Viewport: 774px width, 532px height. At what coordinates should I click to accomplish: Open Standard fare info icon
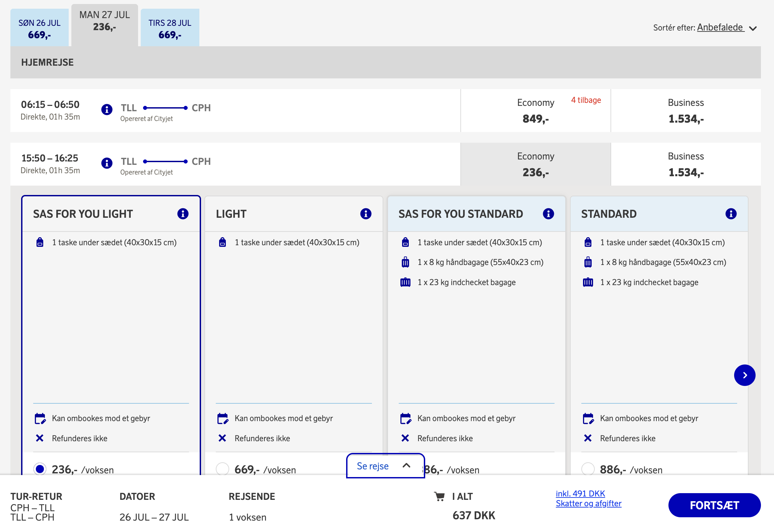coord(731,214)
